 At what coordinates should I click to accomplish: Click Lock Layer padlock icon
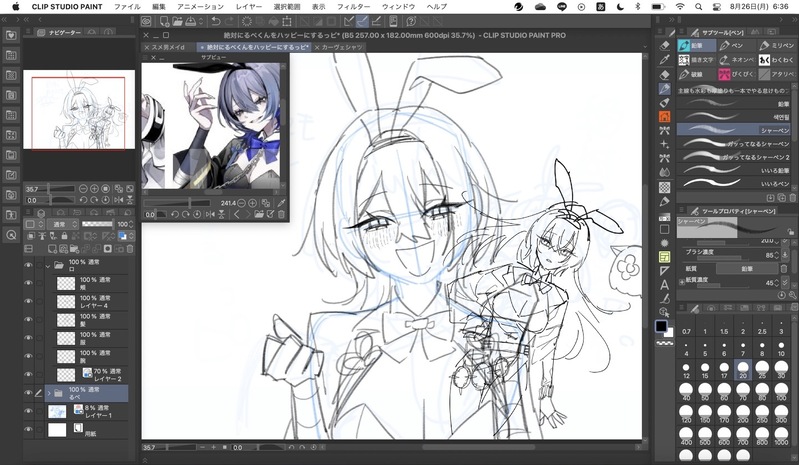(64, 236)
